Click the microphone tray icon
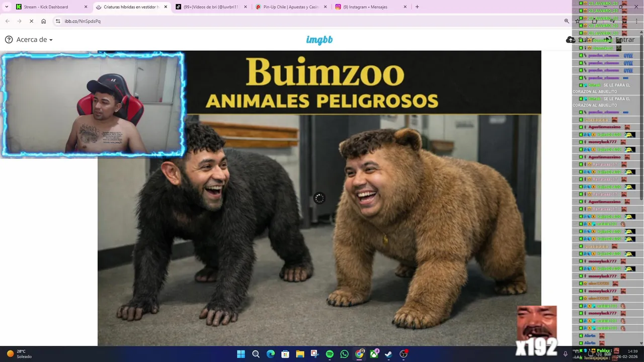 (x=565, y=354)
